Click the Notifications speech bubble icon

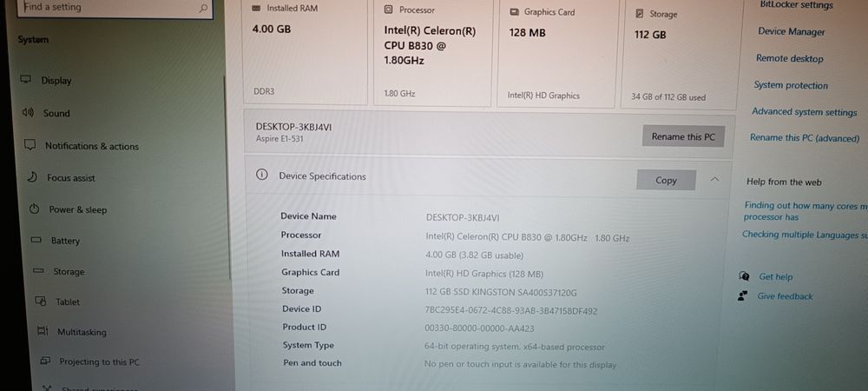(x=30, y=145)
